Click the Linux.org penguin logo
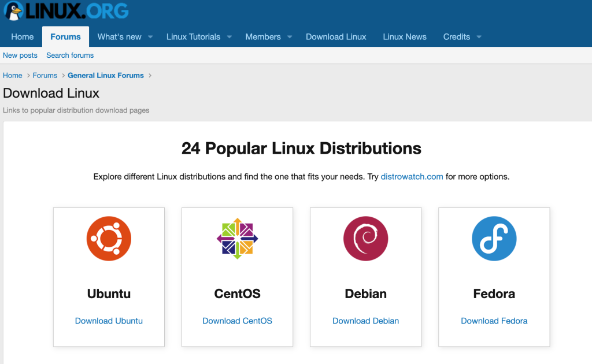The image size is (592, 364). pyautogui.click(x=66, y=10)
